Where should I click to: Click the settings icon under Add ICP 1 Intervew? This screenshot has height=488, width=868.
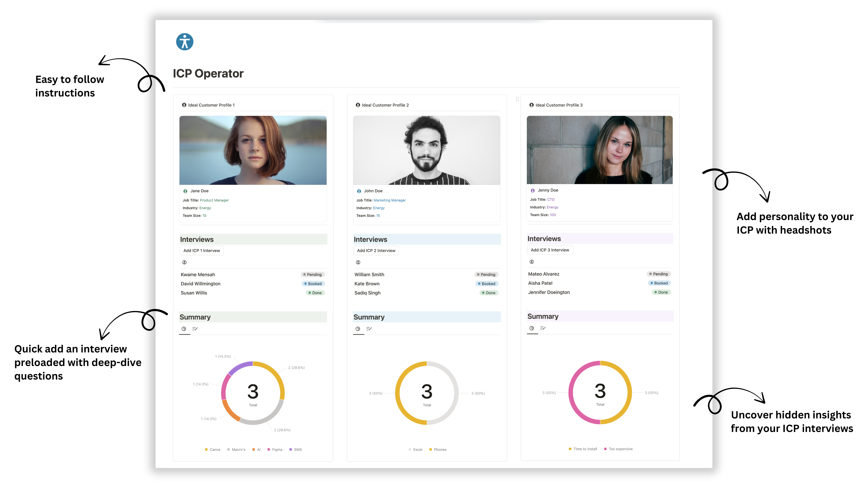[184, 262]
